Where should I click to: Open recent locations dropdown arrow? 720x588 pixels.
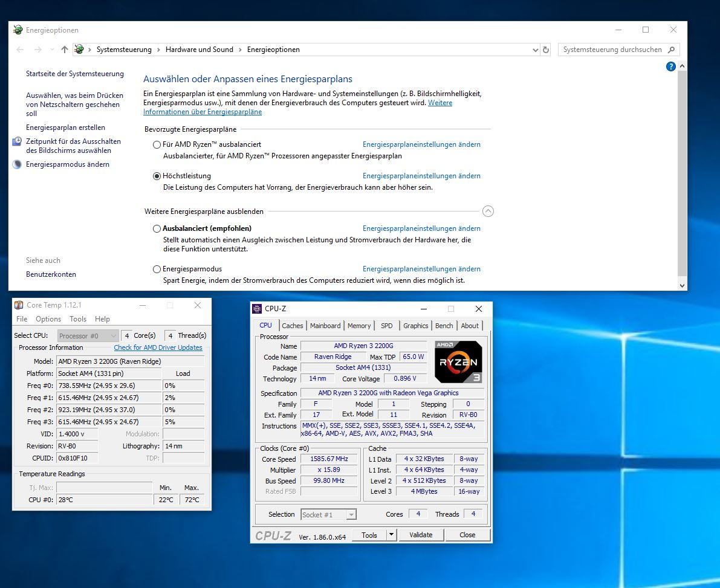tap(52, 50)
